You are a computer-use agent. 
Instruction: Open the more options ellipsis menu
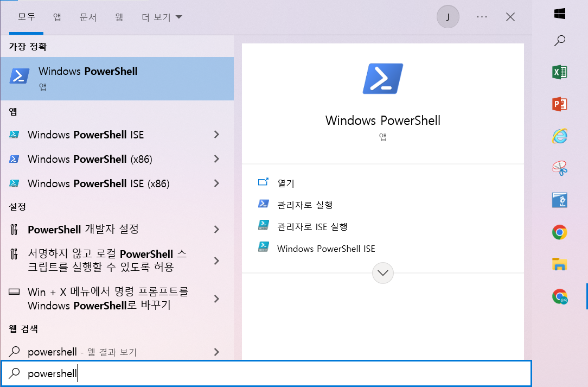pos(482,17)
